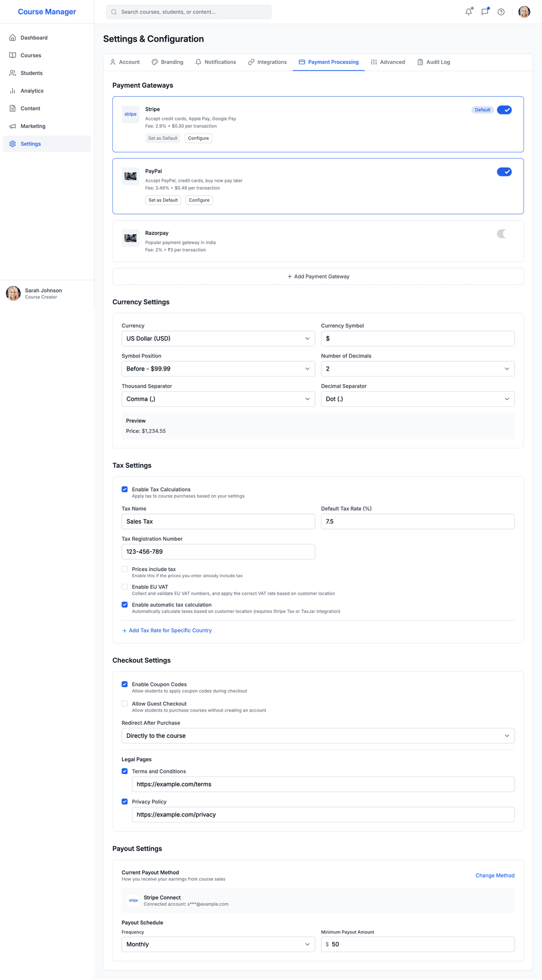Open Students via the people icon
542x980 pixels.
click(13, 73)
